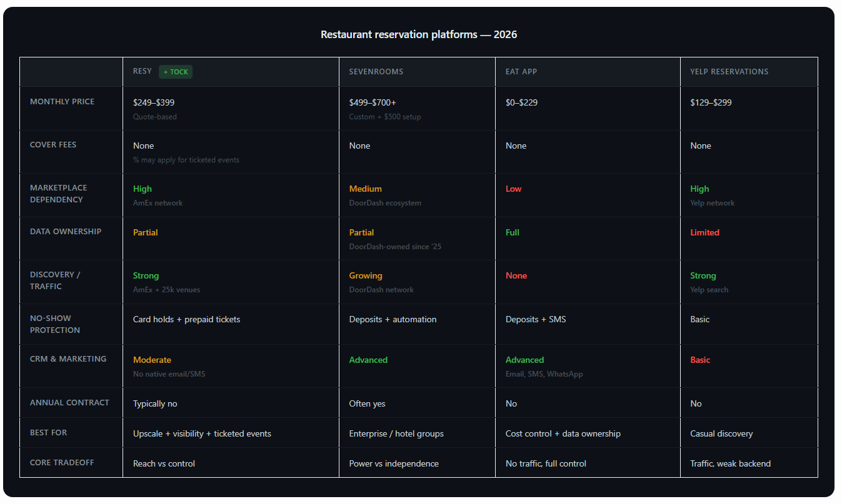
Task: Click 'Basic' no-show protection for Yelp
Action: pyautogui.click(x=700, y=319)
